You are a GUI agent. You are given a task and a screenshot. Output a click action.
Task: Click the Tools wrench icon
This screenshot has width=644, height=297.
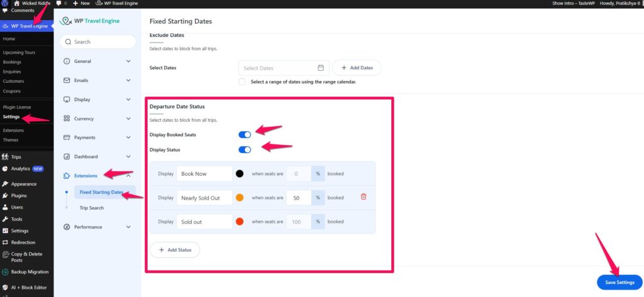click(5, 219)
